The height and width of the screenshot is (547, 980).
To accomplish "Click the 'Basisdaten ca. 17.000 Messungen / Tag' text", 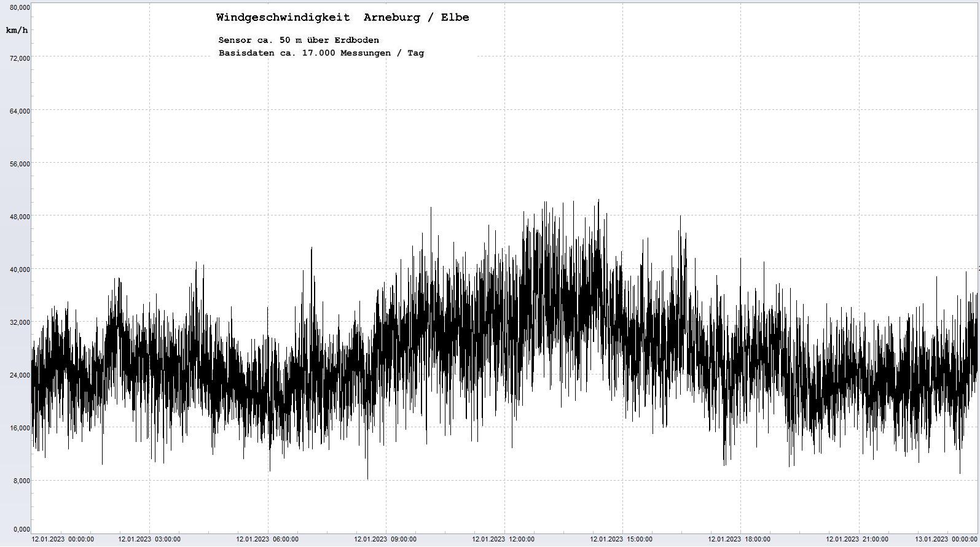I will tap(321, 53).
